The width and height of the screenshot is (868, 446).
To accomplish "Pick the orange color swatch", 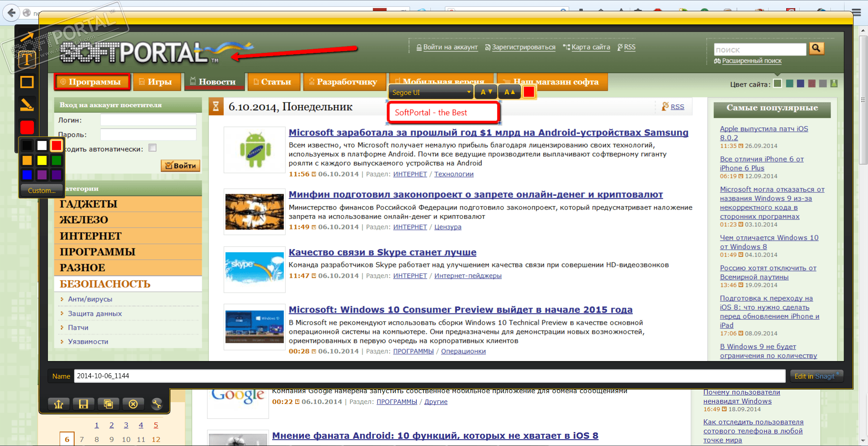I will click(x=27, y=160).
